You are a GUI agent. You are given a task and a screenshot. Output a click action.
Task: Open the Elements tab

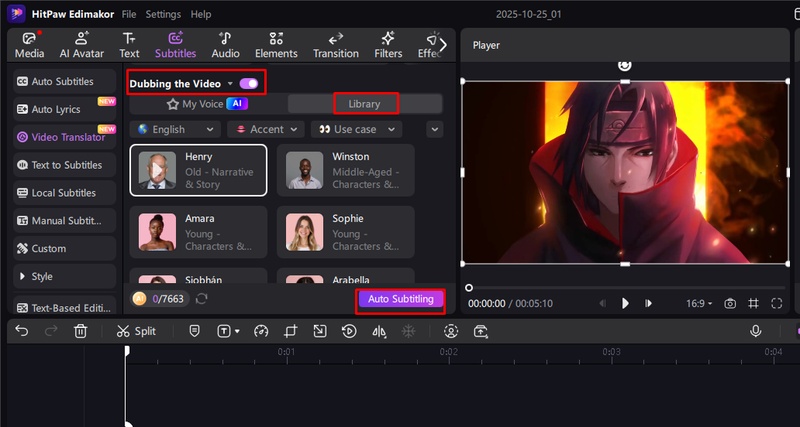pyautogui.click(x=276, y=45)
